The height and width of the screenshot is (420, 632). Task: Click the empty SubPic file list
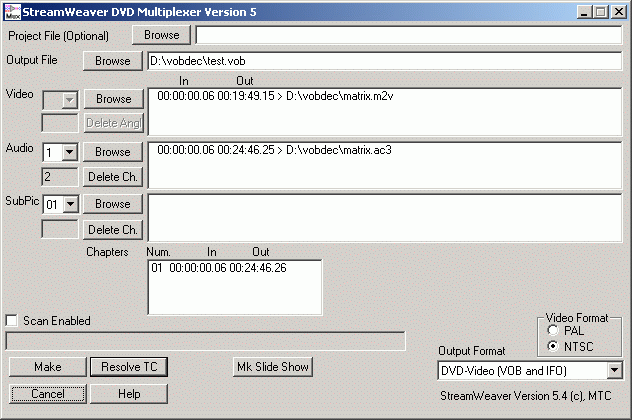point(385,218)
